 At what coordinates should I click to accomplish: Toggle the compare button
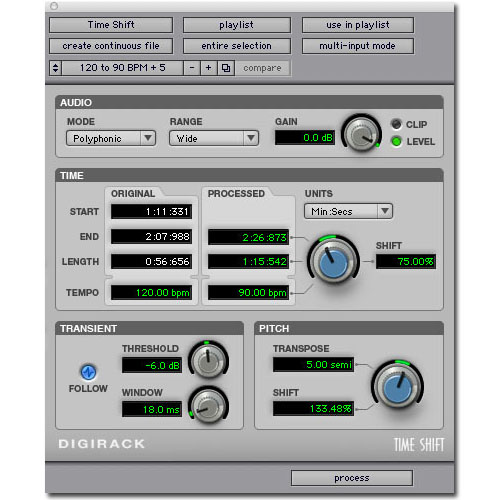262,68
